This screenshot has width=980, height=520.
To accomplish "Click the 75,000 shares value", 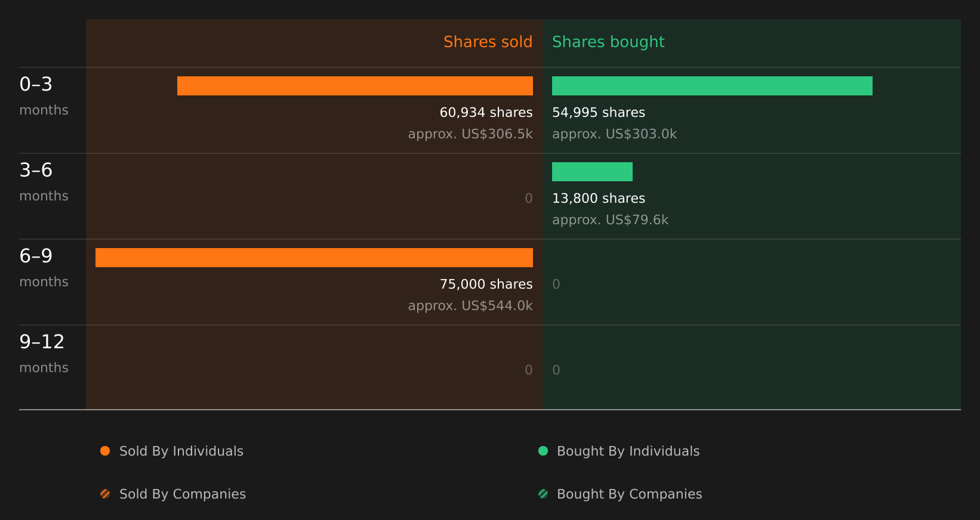I will click(x=486, y=284).
